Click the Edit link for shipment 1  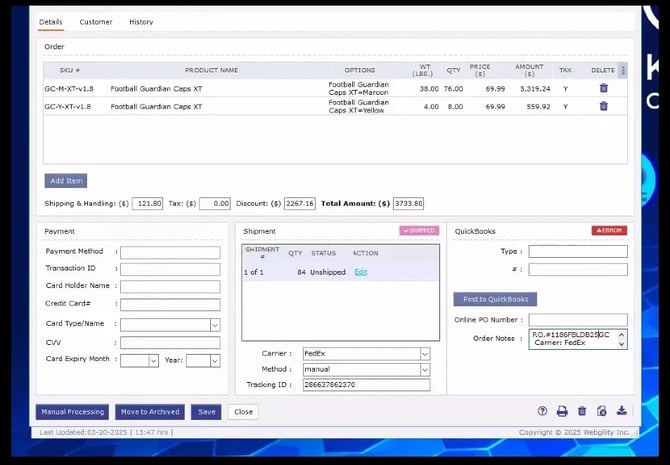coord(361,272)
